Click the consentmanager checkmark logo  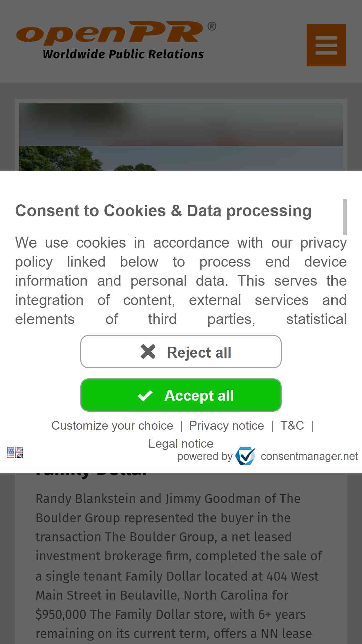click(x=245, y=456)
